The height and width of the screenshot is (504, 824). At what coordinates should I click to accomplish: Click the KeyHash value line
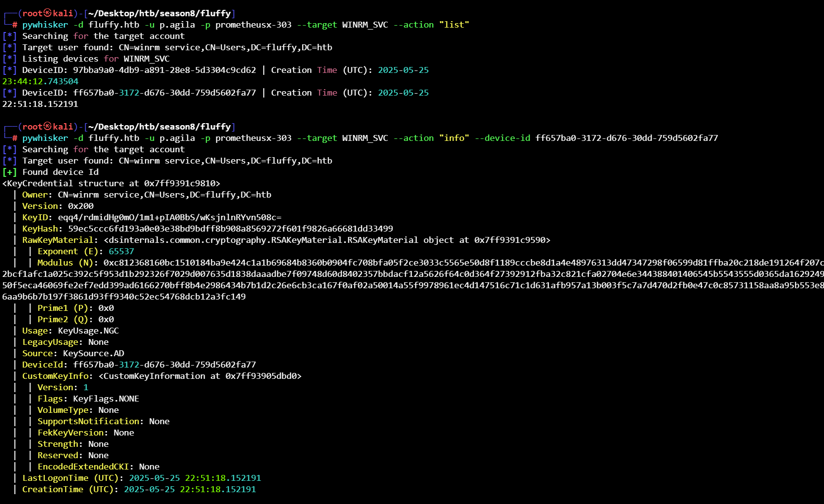230,229
